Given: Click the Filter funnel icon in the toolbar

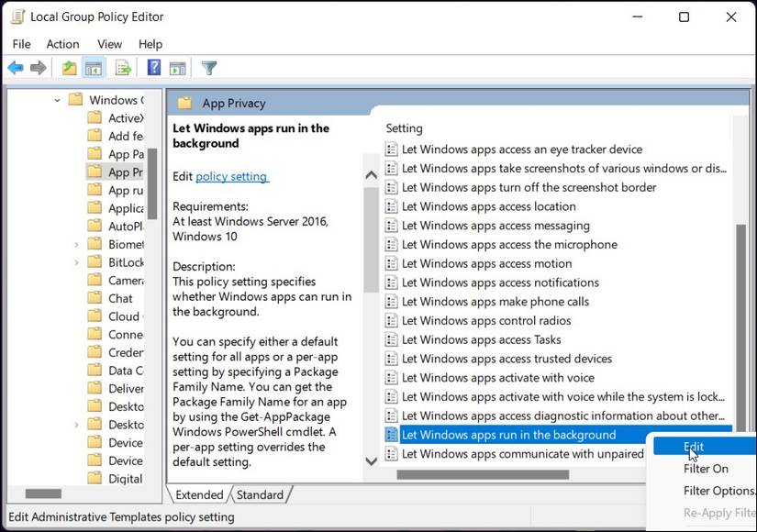Looking at the screenshot, I should coord(208,67).
